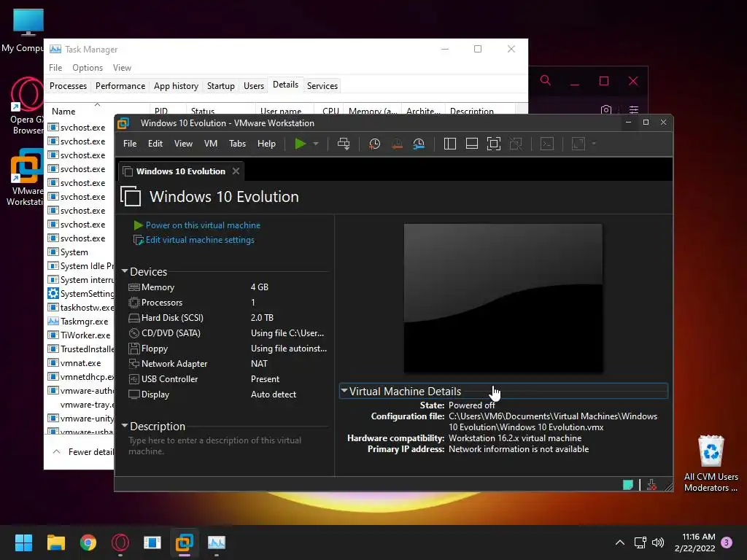Click the green Power On play button in VMware toolbar
The width and height of the screenshot is (747, 560).
point(300,144)
